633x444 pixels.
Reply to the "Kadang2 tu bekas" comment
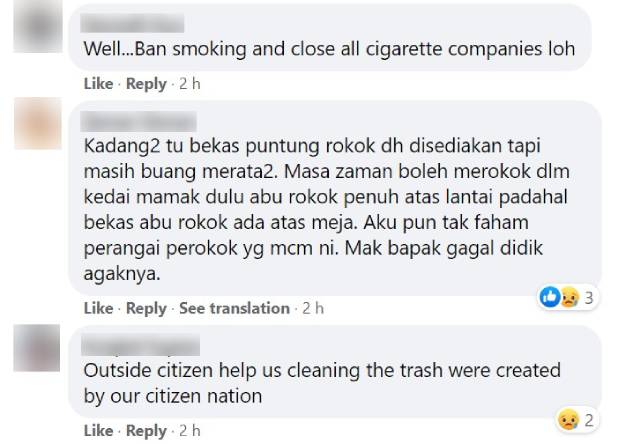[x=146, y=308]
